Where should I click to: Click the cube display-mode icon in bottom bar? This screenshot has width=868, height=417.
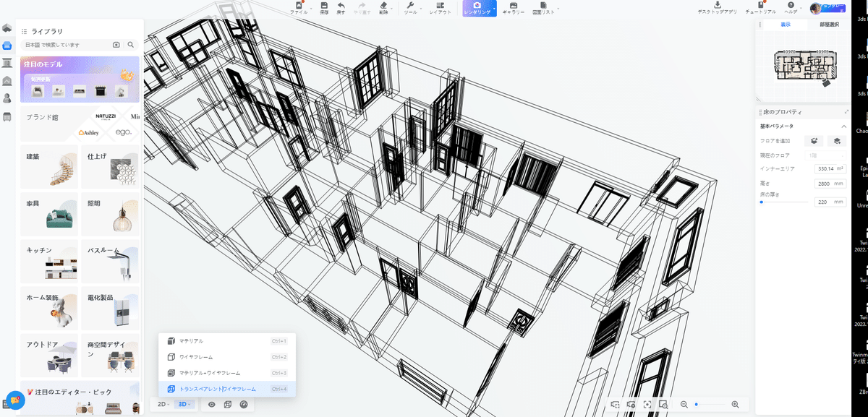tap(228, 404)
